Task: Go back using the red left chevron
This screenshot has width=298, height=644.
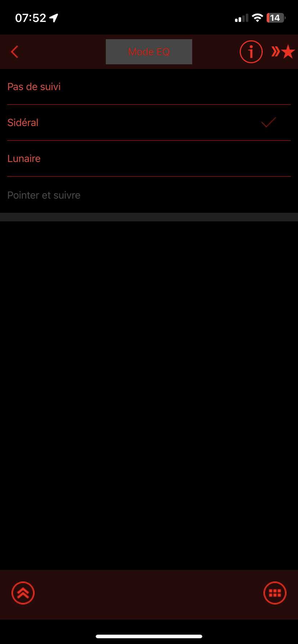Action: tap(15, 52)
